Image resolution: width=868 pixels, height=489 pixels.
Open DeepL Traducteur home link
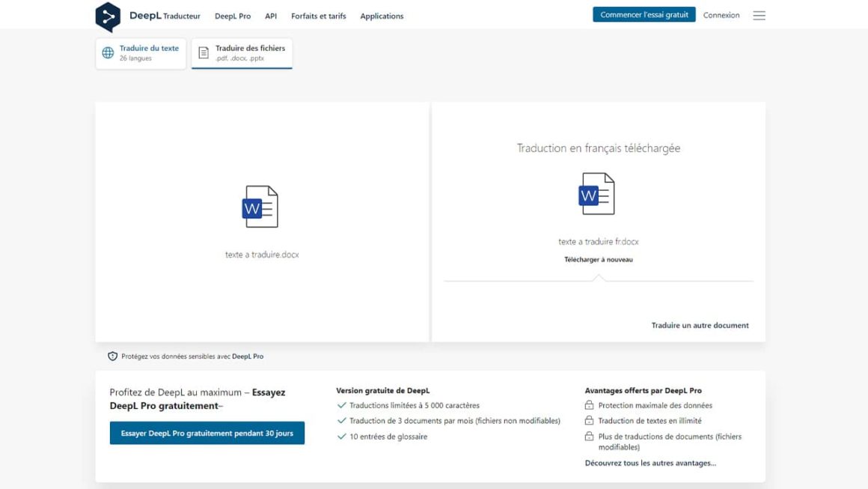click(165, 16)
